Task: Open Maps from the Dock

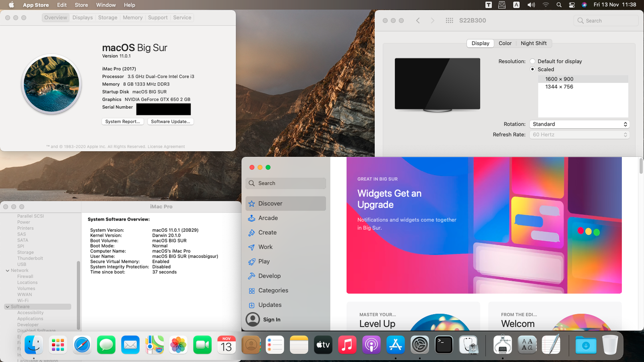Action: (x=154, y=345)
